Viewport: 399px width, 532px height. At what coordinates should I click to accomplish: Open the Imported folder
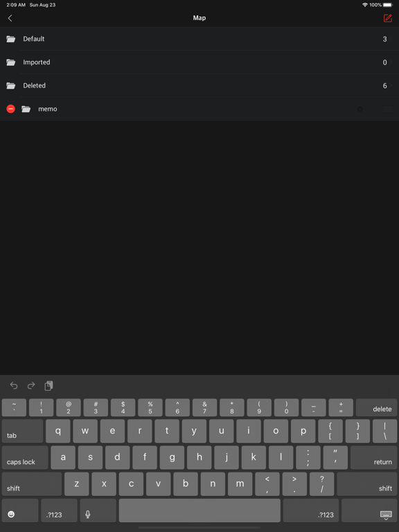pos(199,62)
